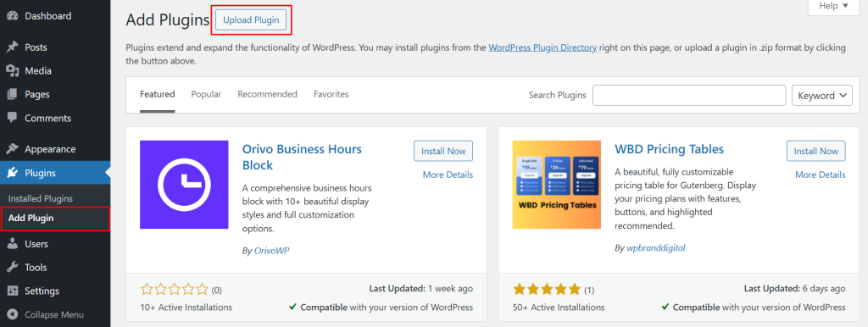Click the Posts pushpin icon

click(x=13, y=47)
